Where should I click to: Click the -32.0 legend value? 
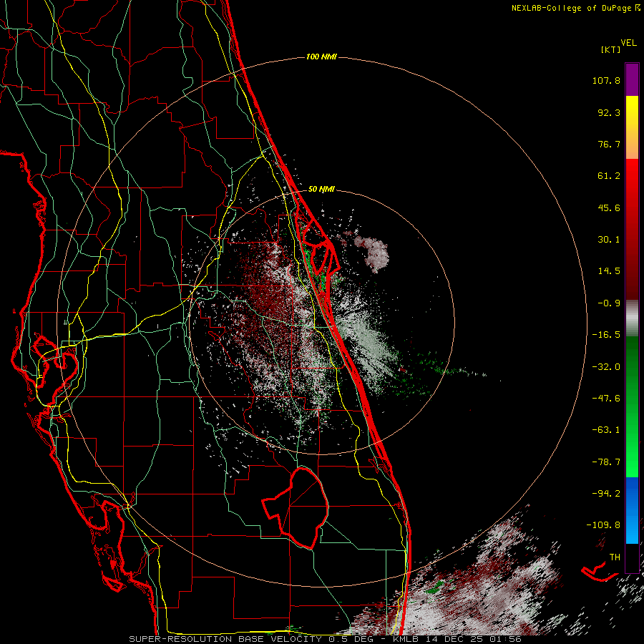(x=606, y=367)
